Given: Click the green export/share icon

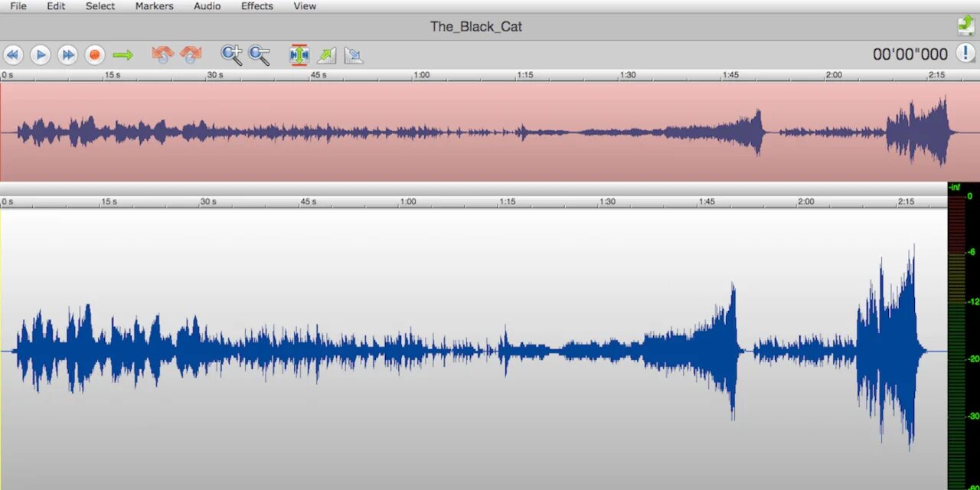Looking at the screenshot, I should pos(965,25).
